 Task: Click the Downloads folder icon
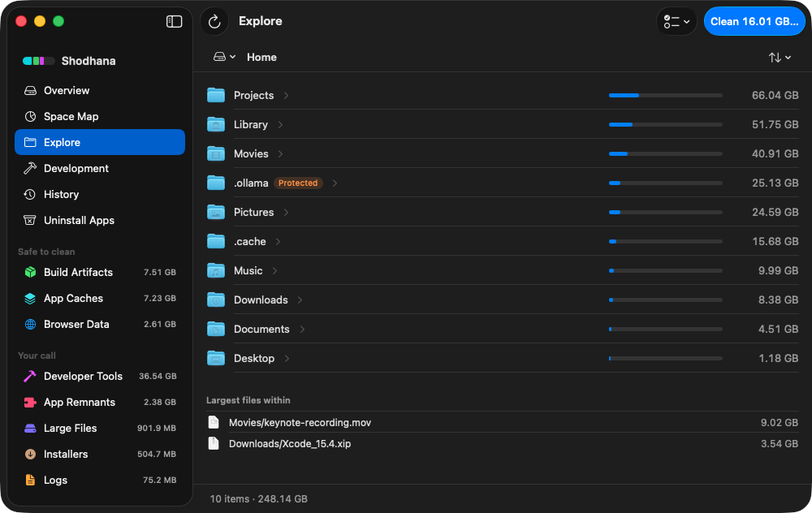click(x=216, y=300)
